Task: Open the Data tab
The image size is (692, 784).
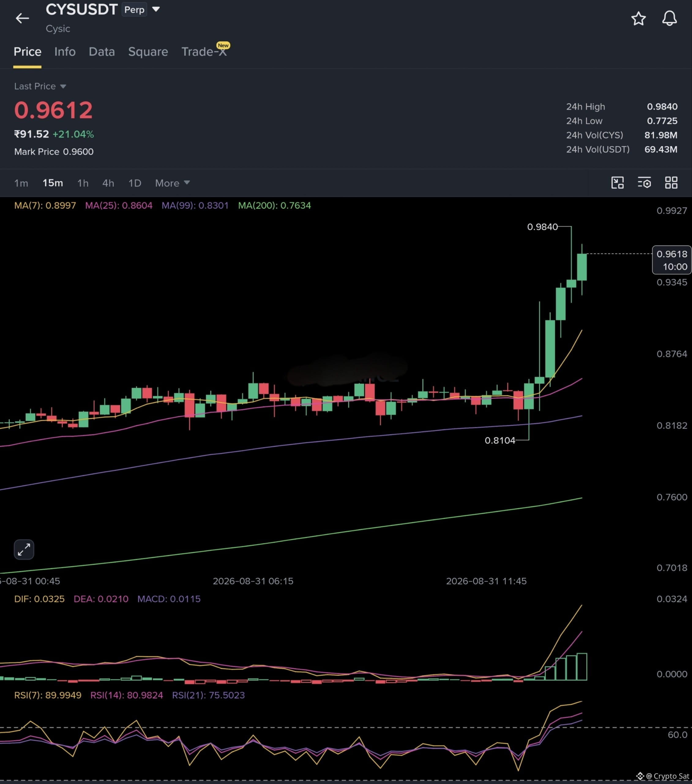Action: click(x=102, y=52)
